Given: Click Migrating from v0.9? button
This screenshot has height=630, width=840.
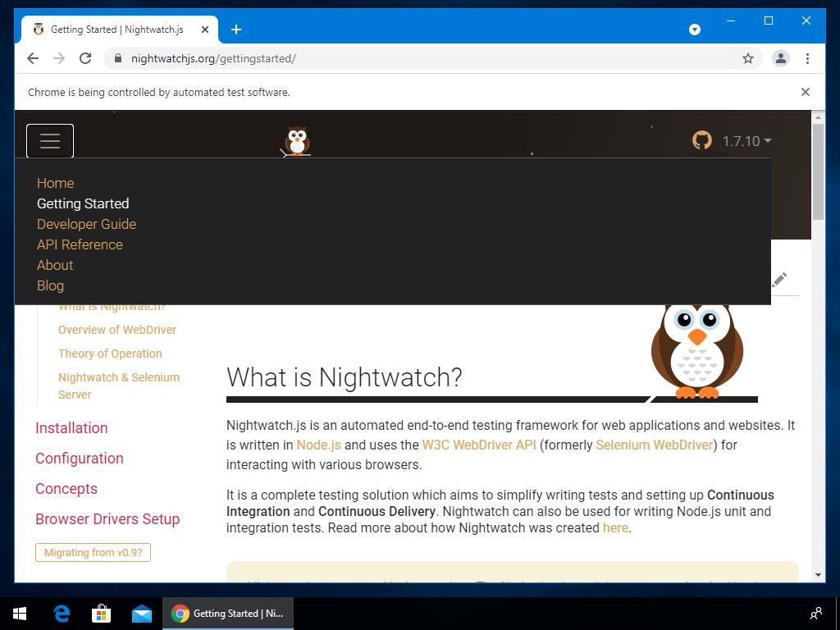Looking at the screenshot, I should (94, 552).
